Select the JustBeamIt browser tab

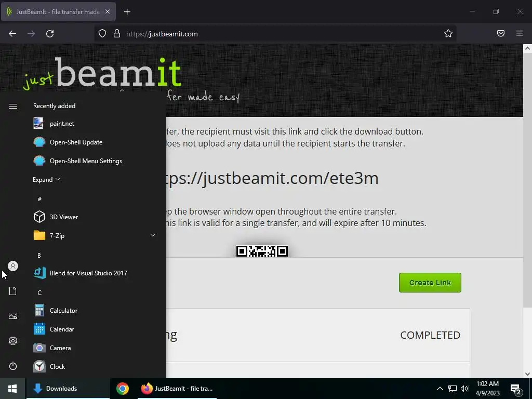[x=58, y=11]
